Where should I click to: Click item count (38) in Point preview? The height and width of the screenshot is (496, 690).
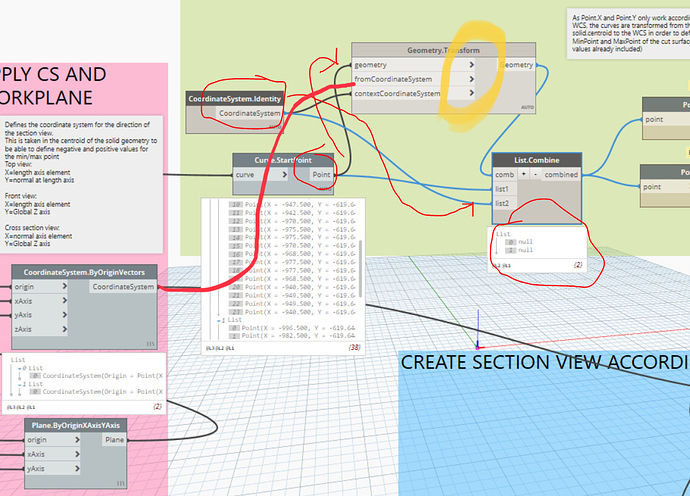coord(354,348)
